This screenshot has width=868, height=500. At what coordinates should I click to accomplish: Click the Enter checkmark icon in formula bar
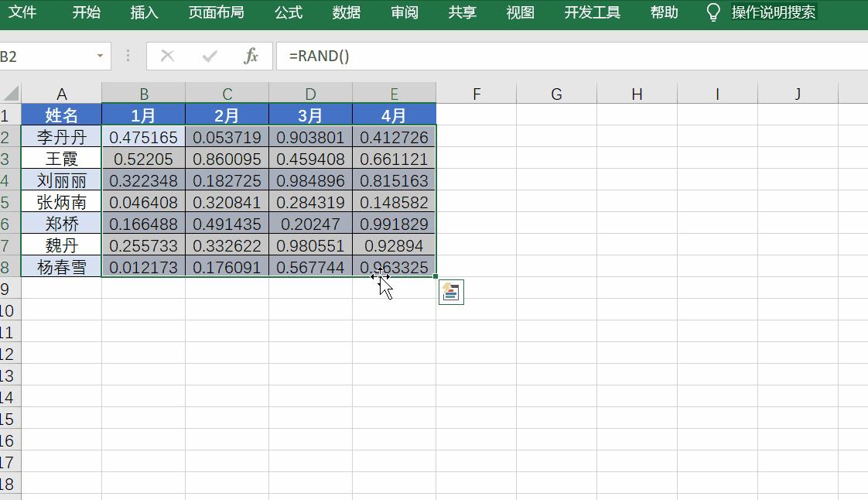(x=208, y=56)
